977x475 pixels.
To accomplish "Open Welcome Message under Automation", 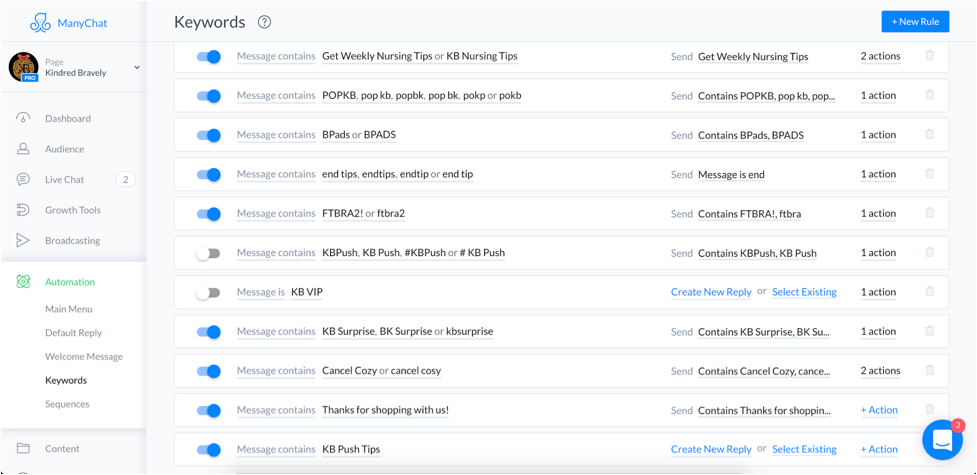I will (84, 357).
